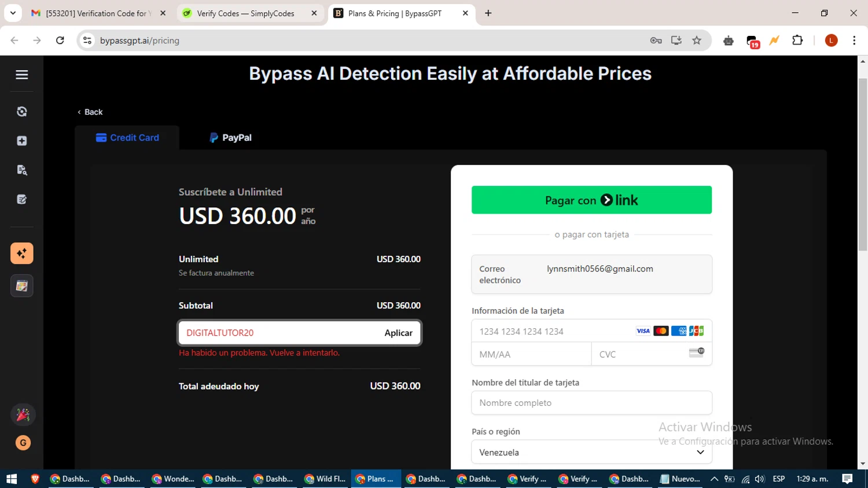
Task: Show hidden system tray icons
Action: (x=714, y=479)
